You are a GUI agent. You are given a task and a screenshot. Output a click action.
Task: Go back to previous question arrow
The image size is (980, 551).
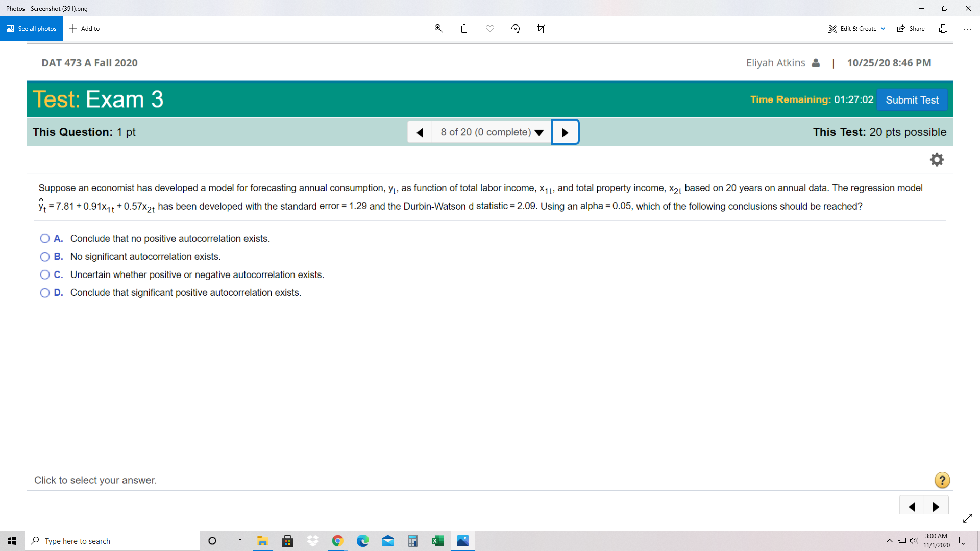point(420,132)
